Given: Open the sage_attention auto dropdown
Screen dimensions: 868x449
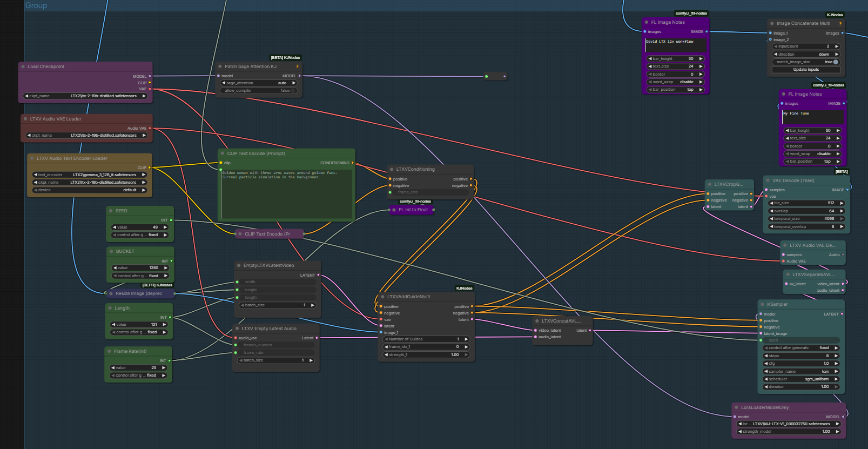Looking at the screenshot, I should coord(259,83).
